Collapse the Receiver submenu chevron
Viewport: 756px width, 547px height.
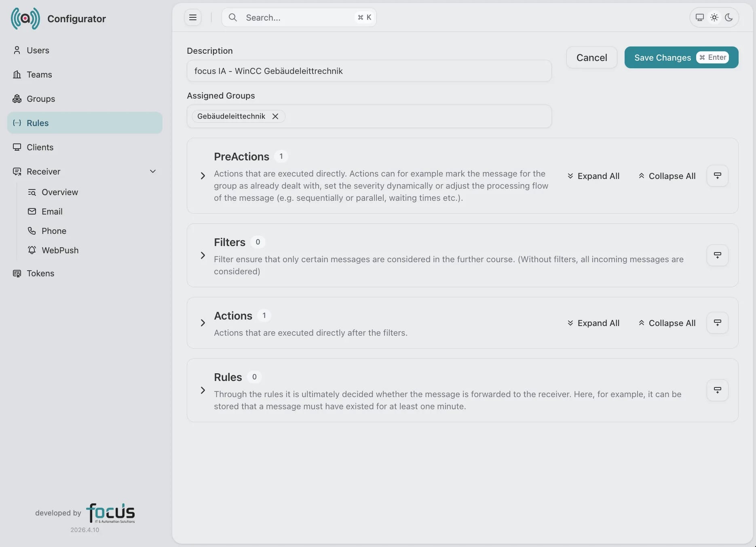coord(153,171)
